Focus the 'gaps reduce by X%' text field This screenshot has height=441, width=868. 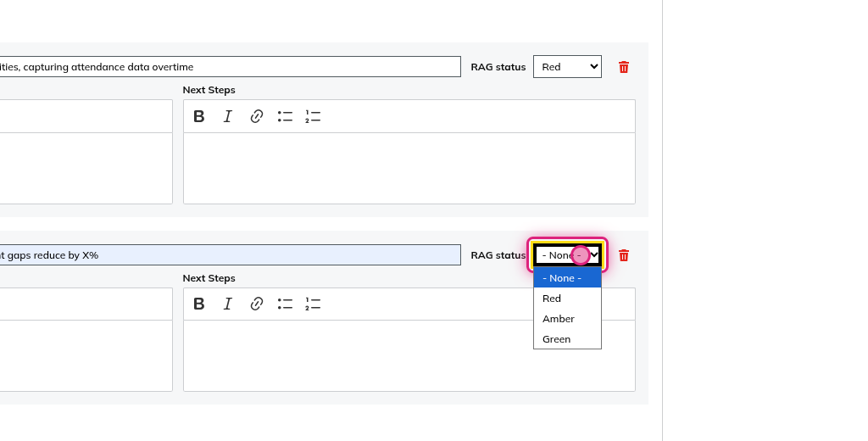click(231, 255)
